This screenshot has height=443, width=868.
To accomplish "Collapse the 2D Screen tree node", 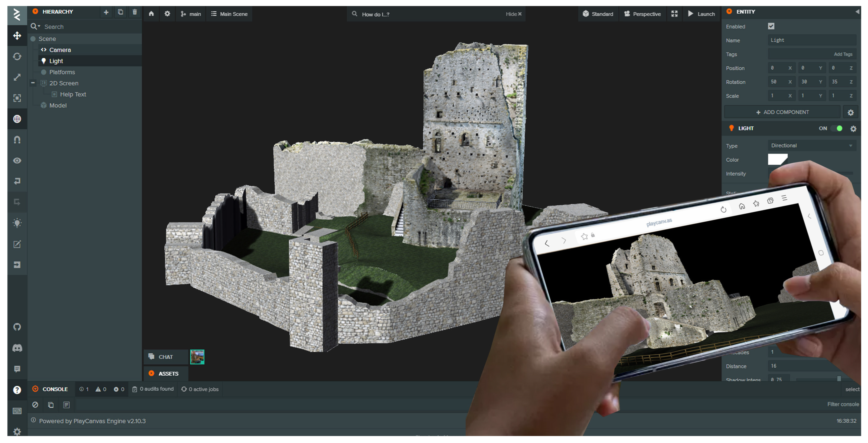I will click(33, 83).
